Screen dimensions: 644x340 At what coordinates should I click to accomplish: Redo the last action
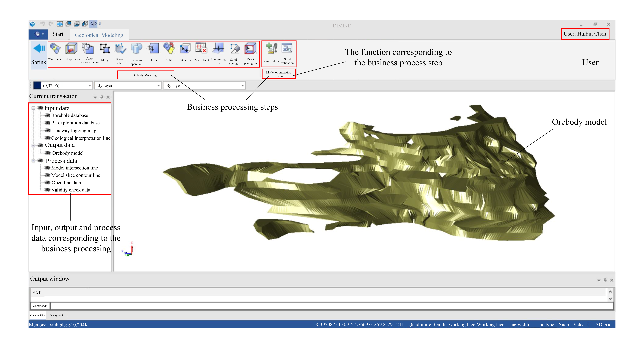[51, 24]
